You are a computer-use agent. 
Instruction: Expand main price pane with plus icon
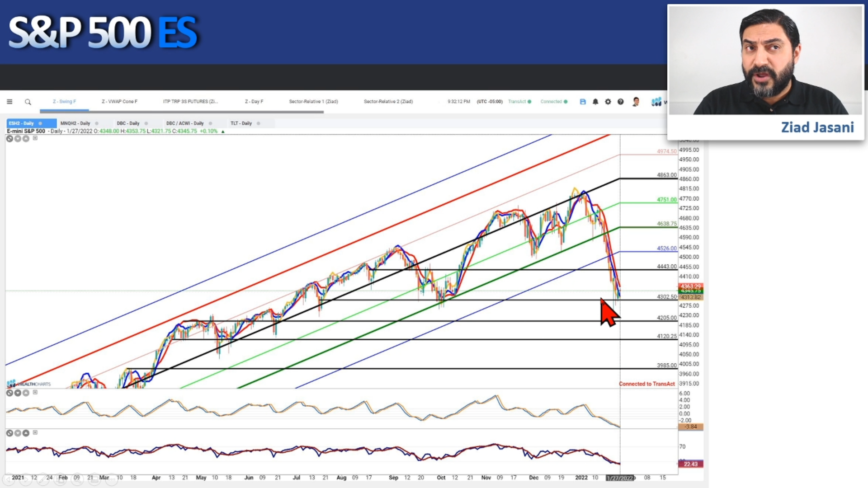pos(35,138)
